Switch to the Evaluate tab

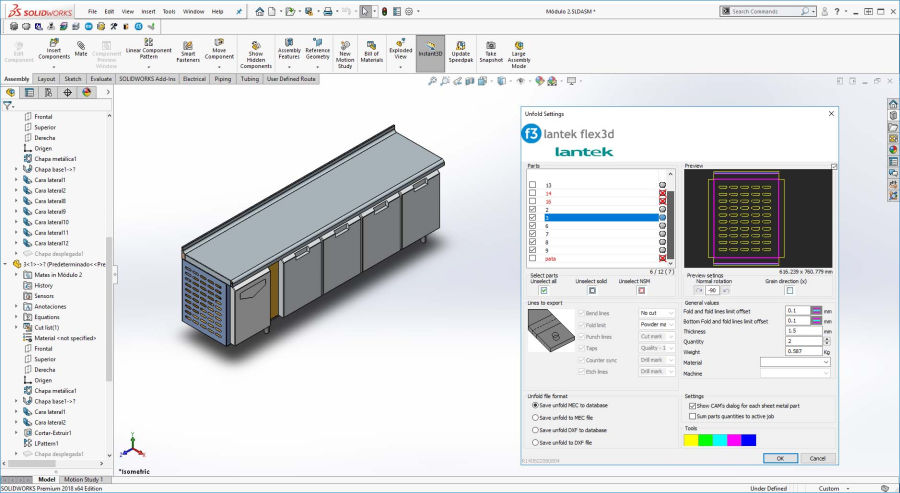(101, 78)
